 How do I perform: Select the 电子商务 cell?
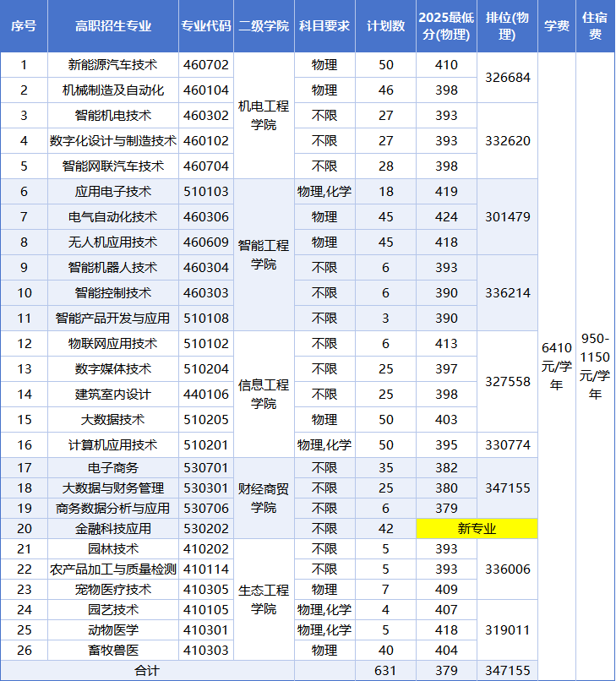tap(113, 468)
